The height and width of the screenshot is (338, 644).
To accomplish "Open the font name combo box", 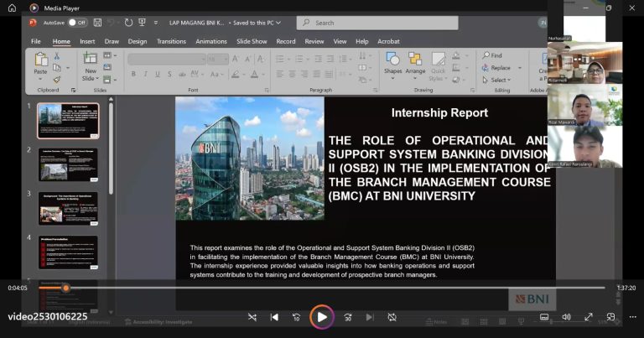I will point(166,60).
